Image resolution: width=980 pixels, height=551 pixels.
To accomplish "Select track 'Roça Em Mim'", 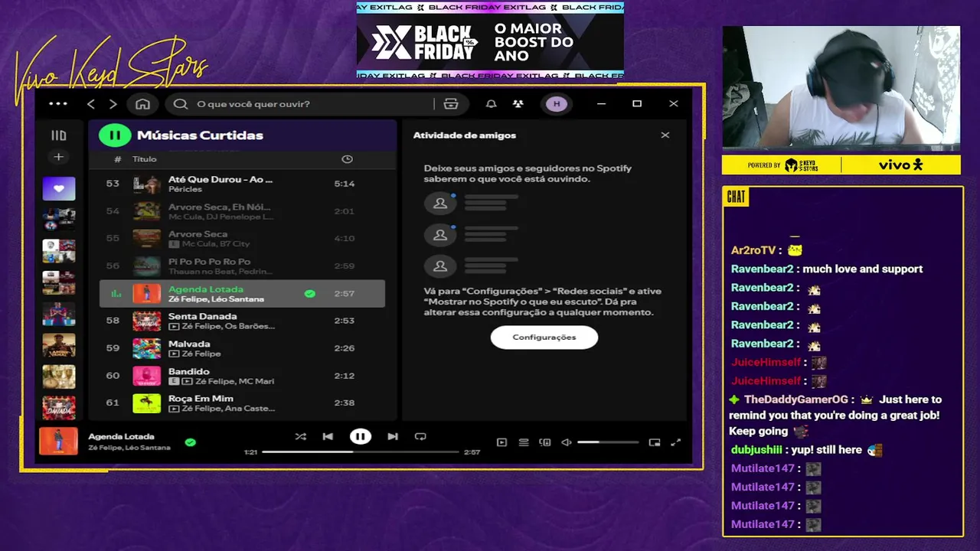I will pos(201,399).
